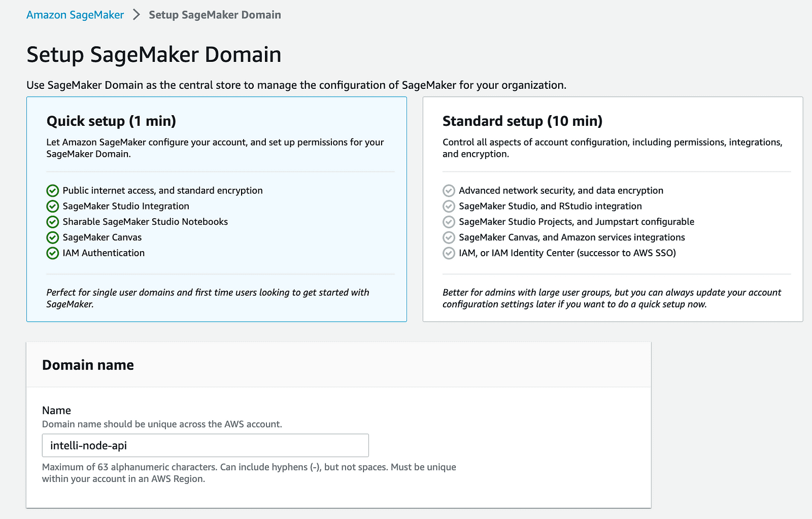Click 'SageMaker Canvas' text in Quick setup
The image size is (812, 519).
tap(102, 237)
